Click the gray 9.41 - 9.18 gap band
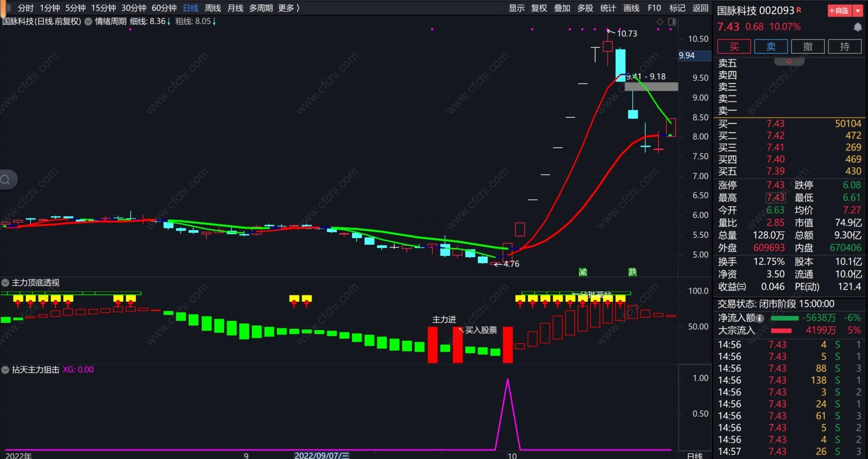The height and width of the screenshot is (459, 868). pyautogui.click(x=651, y=87)
